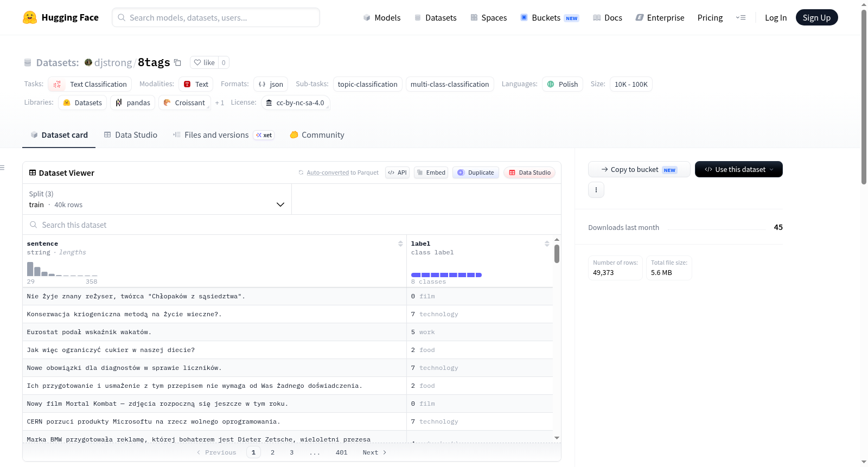Switch to Dataset card tab

click(x=59, y=135)
